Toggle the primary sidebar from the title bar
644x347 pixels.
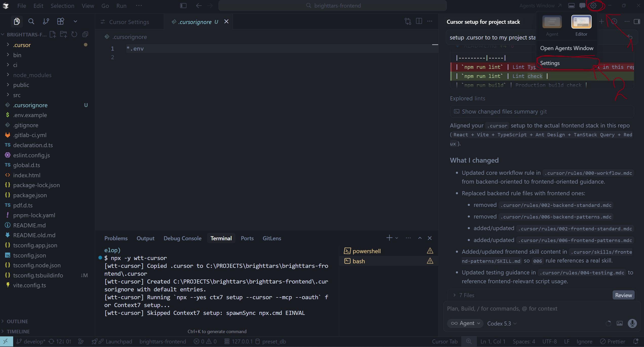point(183,6)
